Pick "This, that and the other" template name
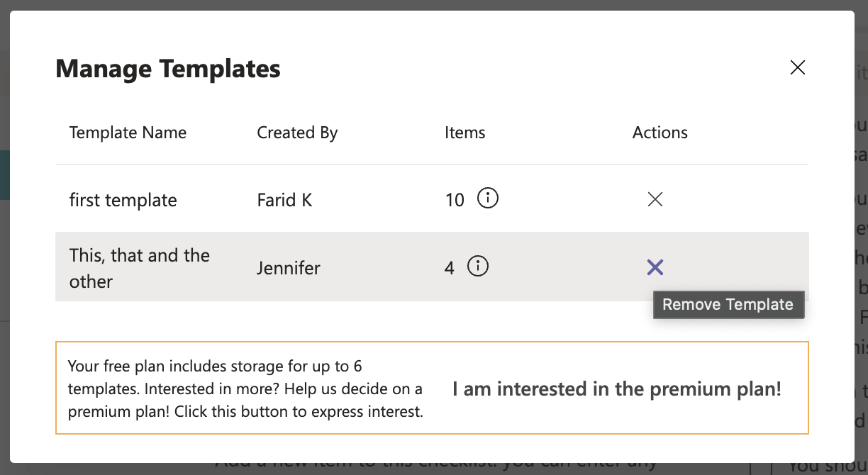The image size is (868, 475). coord(139,268)
